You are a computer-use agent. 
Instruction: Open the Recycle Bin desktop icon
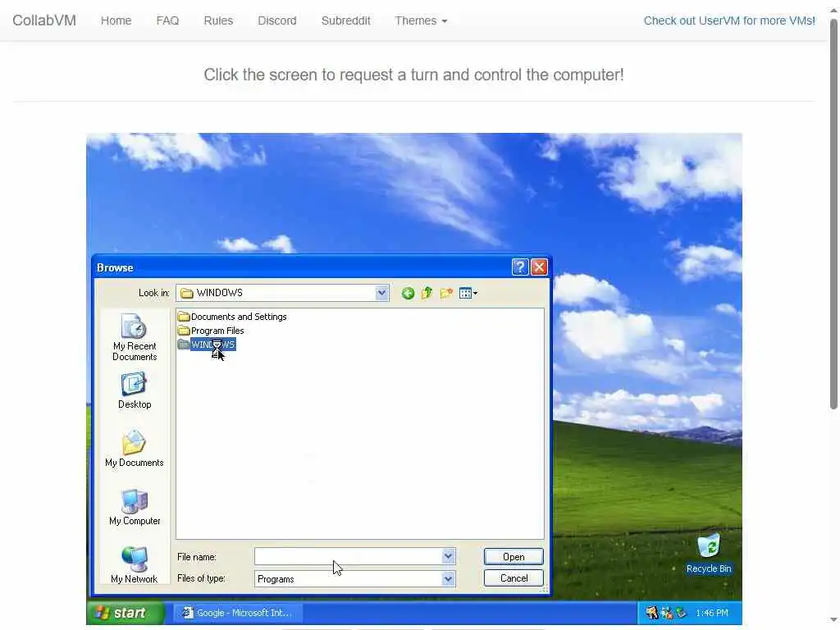[x=708, y=553]
